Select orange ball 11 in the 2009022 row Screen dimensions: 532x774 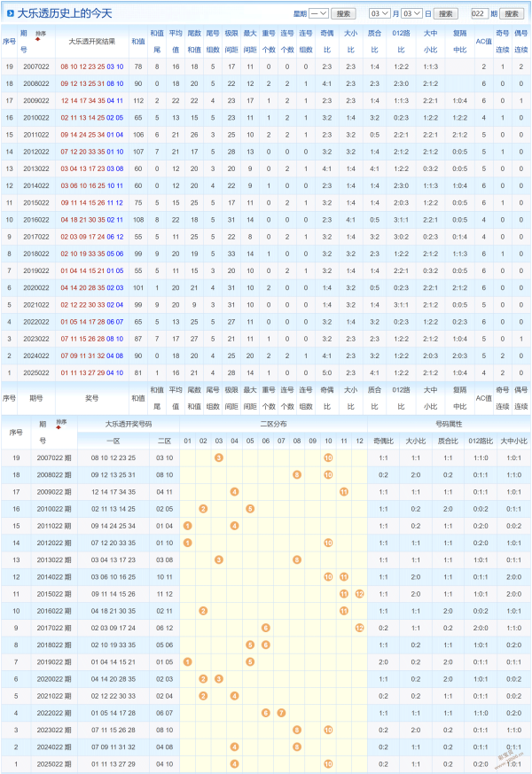pos(343,491)
